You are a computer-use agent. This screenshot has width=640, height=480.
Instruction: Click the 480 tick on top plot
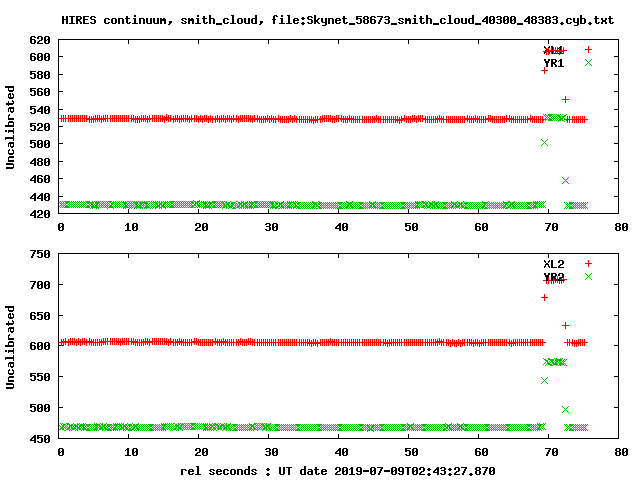[x=40, y=162]
